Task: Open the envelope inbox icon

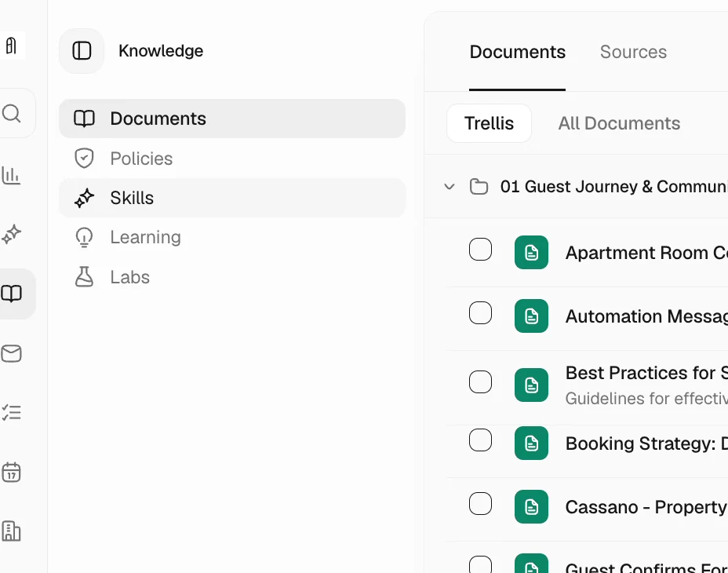Action: 11,354
